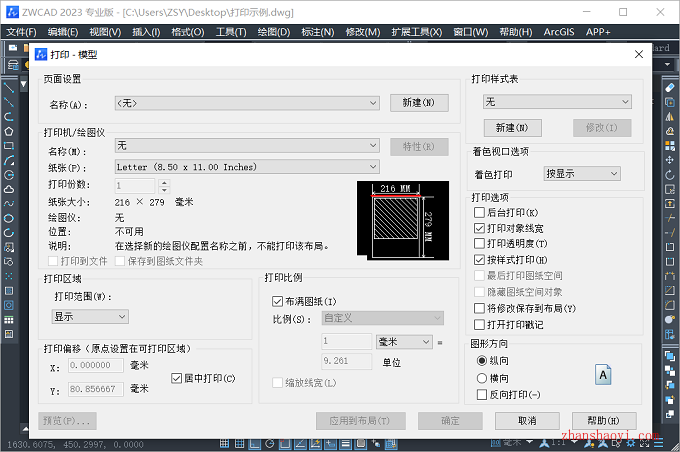Select the Rectangle tool in left toolbar

tap(9, 146)
